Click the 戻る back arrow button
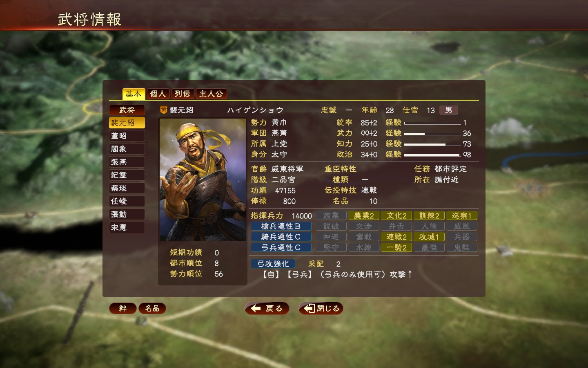Screen dimensions: 588x368 pyautogui.click(x=267, y=308)
